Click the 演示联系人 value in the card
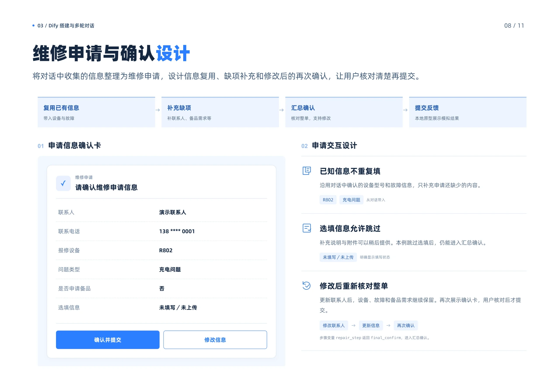This screenshot has height=392, width=557. tap(173, 212)
